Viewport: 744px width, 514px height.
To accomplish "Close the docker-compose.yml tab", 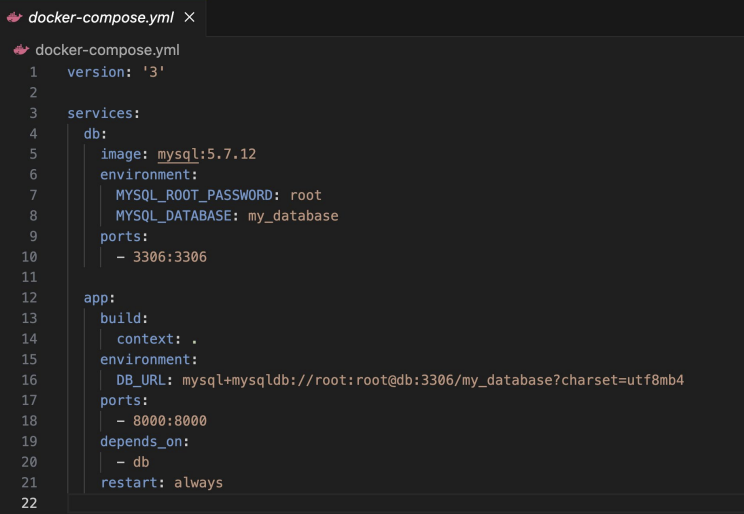I will [x=189, y=17].
